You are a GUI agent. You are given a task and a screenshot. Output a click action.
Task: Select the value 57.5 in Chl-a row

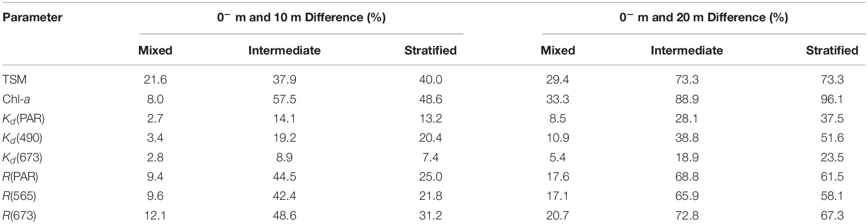pyautogui.click(x=284, y=99)
